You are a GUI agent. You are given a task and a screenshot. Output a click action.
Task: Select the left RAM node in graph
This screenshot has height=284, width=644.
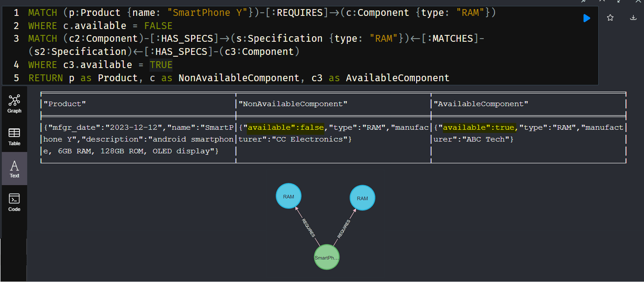[x=288, y=196]
